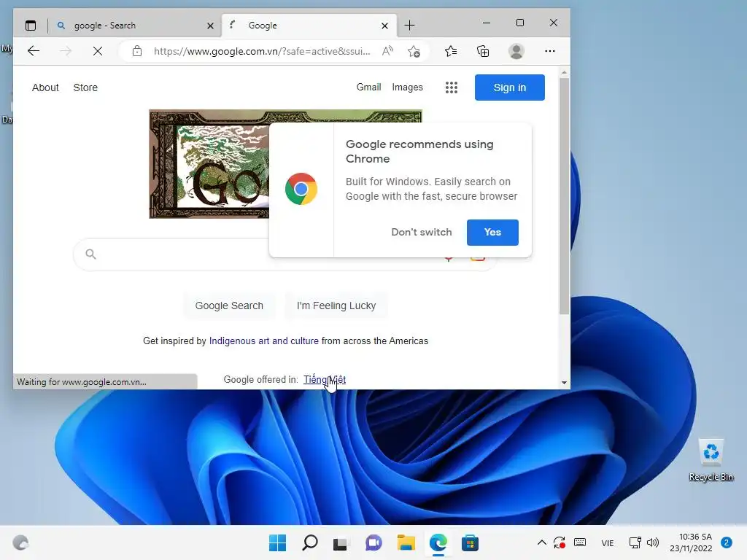This screenshot has height=560, width=747.
Task: Open clock showing 10:36 SA
Action: pyautogui.click(x=691, y=542)
